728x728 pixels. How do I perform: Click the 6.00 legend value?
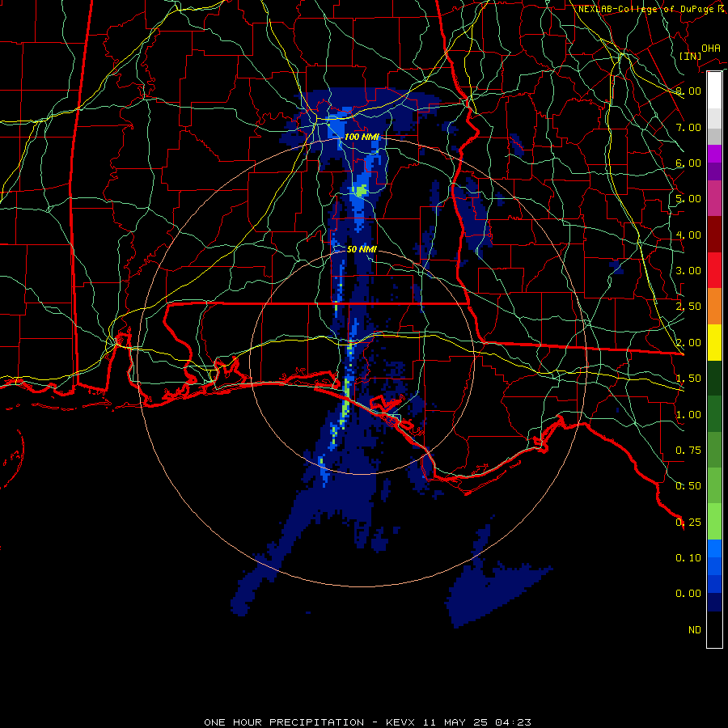688,163
